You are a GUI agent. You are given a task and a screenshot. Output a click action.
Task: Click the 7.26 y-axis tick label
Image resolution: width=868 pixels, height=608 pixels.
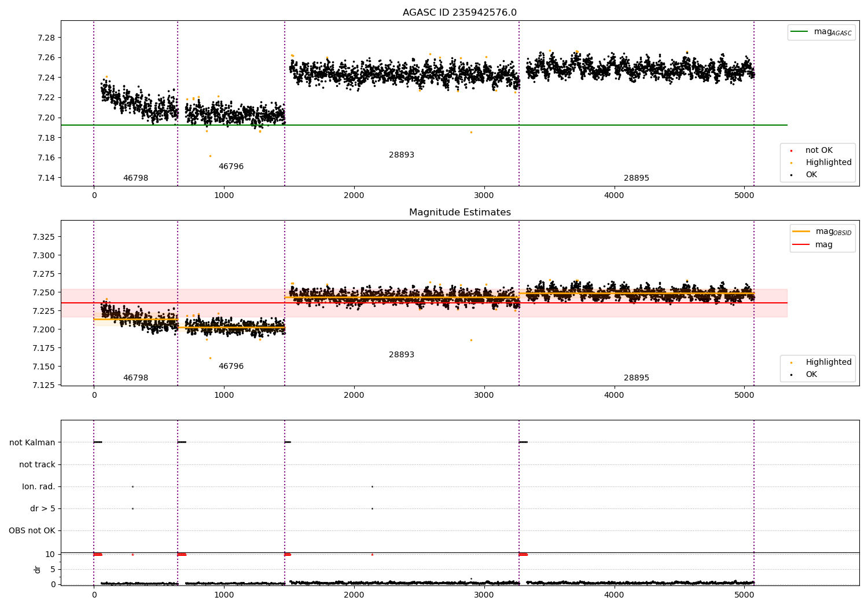coord(46,58)
